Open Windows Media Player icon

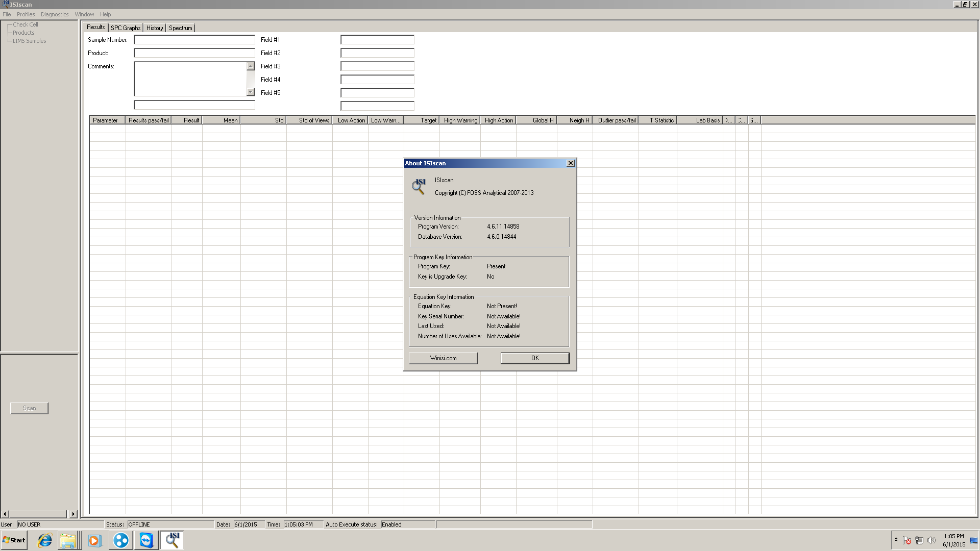click(94, 540)
